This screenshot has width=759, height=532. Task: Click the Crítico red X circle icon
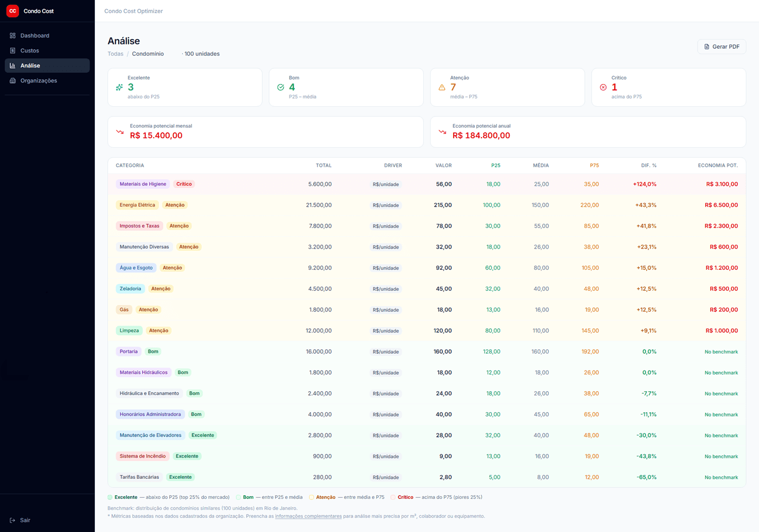click(603, 87)
